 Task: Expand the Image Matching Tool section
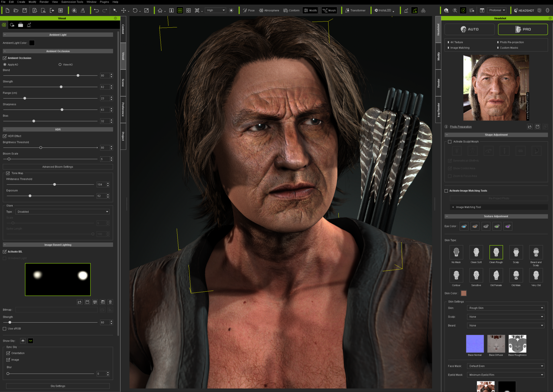499,207
